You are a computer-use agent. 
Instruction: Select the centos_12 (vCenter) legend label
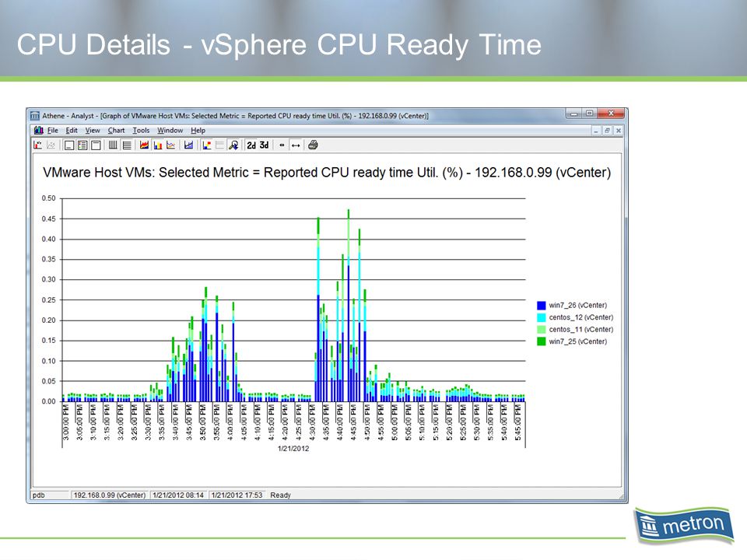[580, 317]
